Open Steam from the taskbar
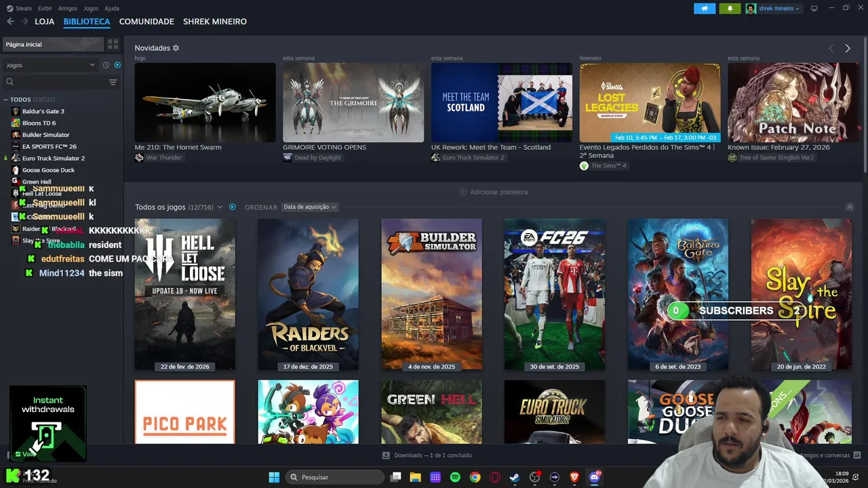868x488 pixels. pos(515,477)
